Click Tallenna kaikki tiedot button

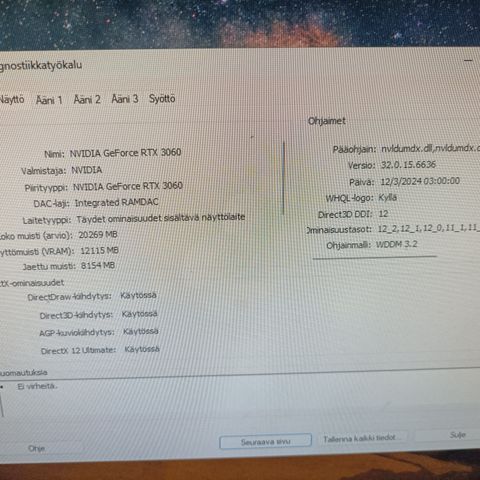point(360,438)
